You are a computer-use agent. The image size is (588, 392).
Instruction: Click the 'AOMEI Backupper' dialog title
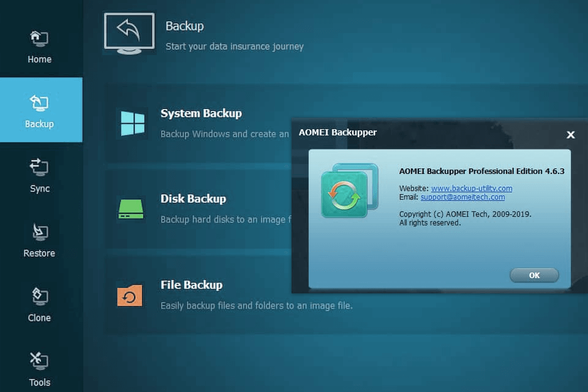(337, 132)
